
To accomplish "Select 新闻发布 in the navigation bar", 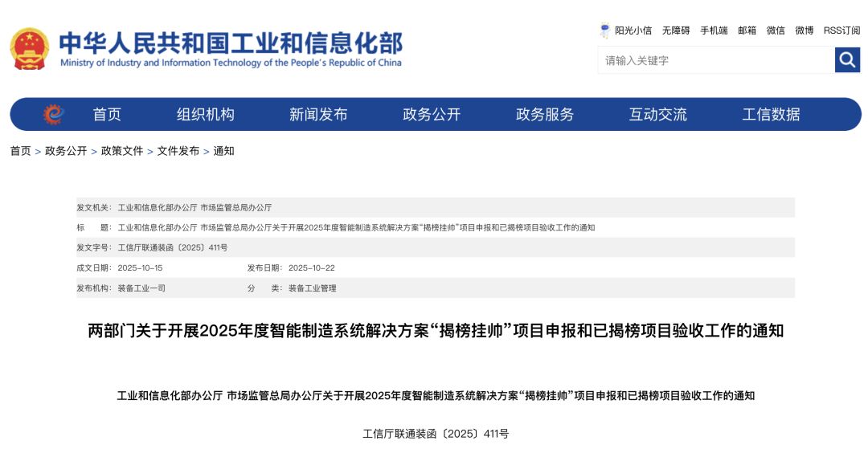I will [x=318, y=115].
